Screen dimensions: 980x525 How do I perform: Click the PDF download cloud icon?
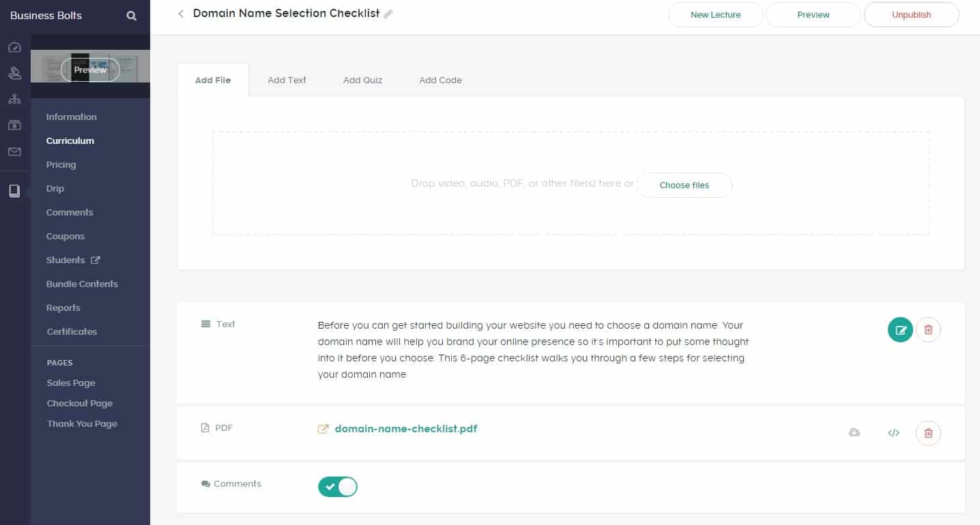coord(854,432)
